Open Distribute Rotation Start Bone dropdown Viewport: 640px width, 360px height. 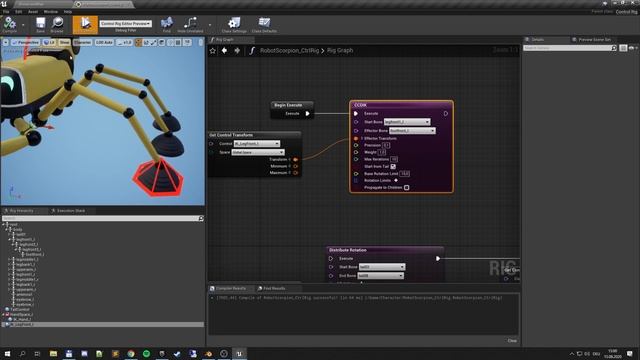click(382, 267)
